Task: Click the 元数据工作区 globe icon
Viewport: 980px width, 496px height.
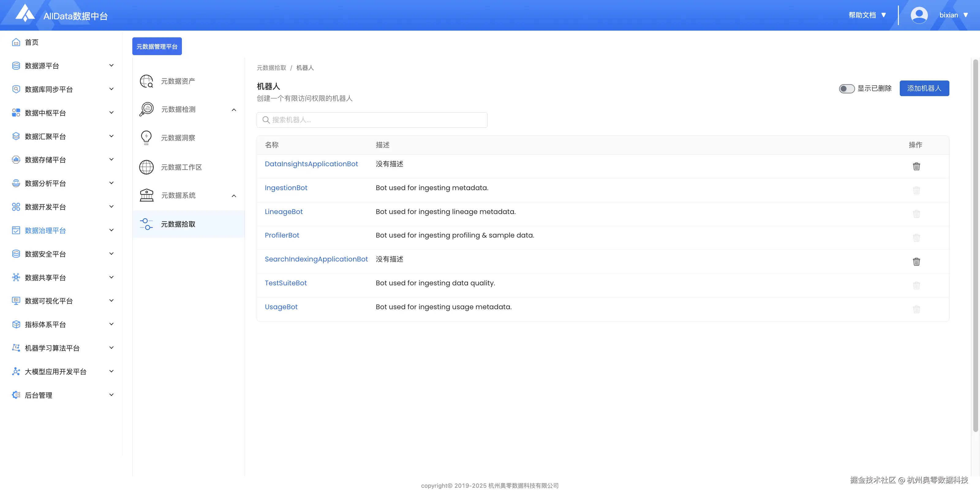Action: click(146, 167)
